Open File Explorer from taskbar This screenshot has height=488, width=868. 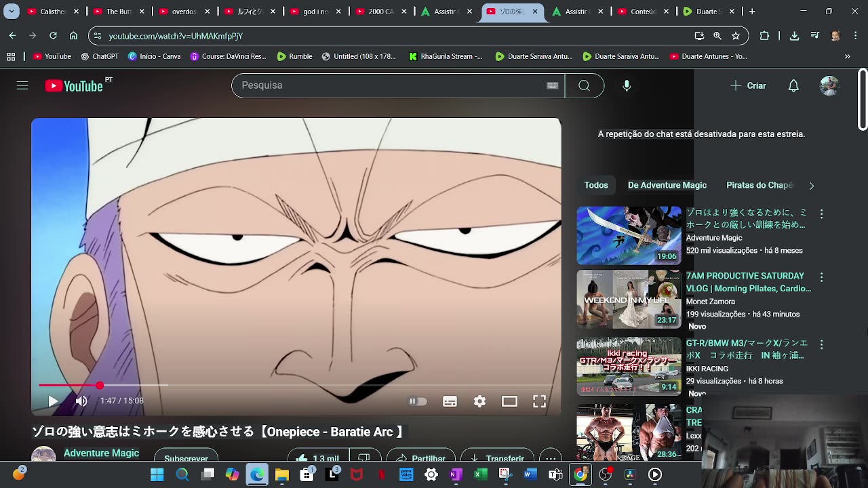pyautogui.click(x=282, y=474)
